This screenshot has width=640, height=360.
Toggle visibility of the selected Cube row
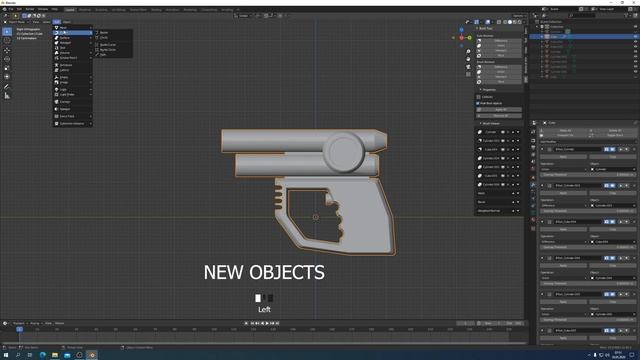pos(635,37)
